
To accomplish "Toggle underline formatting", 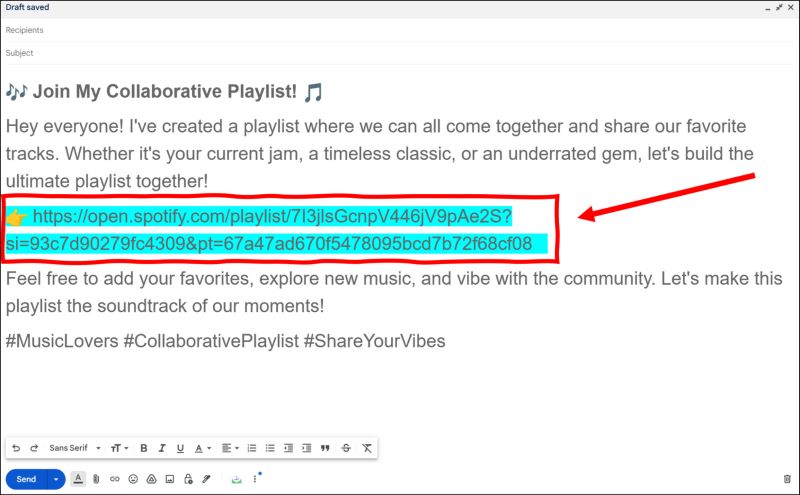I will click(x=180, y=448).
